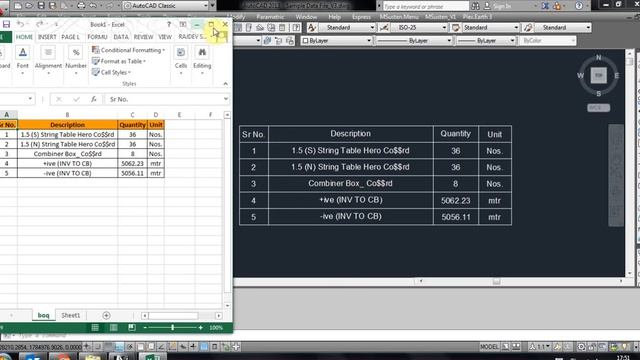Open Excel Help question mark

point(169,24)
